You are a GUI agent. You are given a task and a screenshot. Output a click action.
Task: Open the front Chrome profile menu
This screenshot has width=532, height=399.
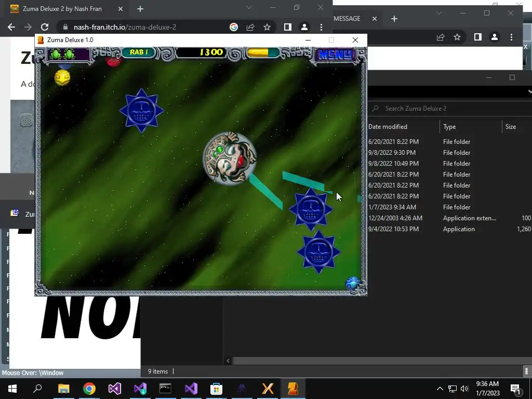(304, 27)
